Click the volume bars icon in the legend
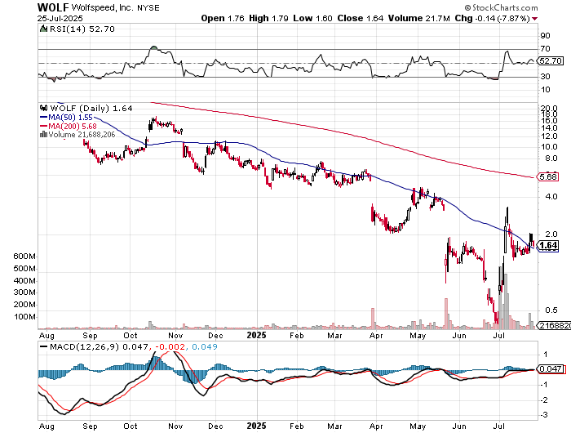Screen dimensions: 571x433 [43, 134]
